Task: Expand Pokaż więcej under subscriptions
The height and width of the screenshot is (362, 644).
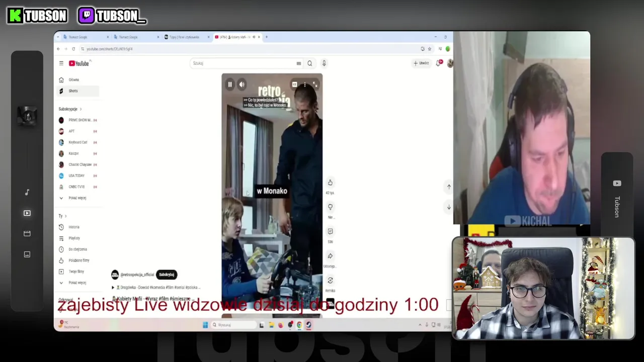Action: point(78,198)
